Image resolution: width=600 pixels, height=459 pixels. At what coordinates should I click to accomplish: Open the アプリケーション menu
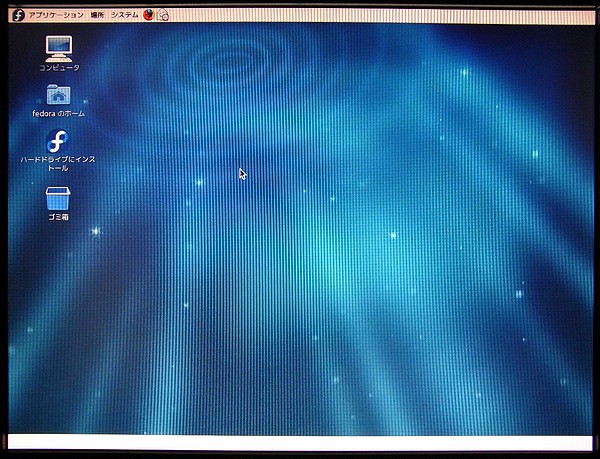[x=56, y=15]
